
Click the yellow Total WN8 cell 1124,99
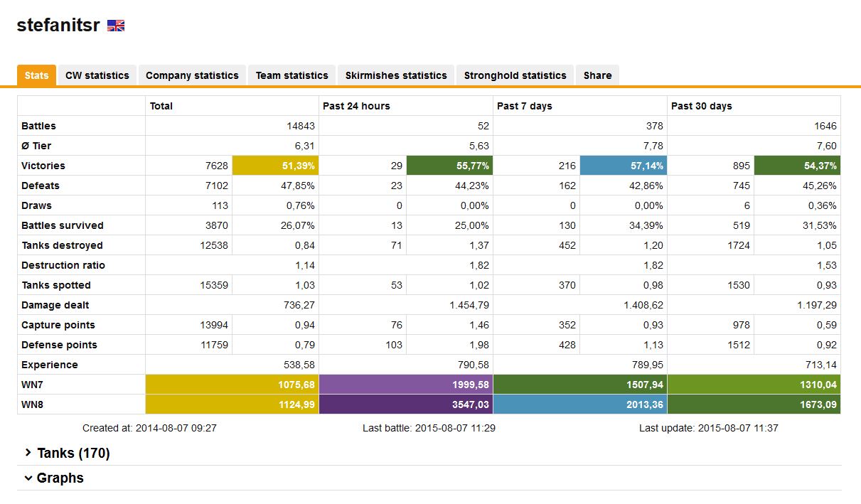click(232, 404)
